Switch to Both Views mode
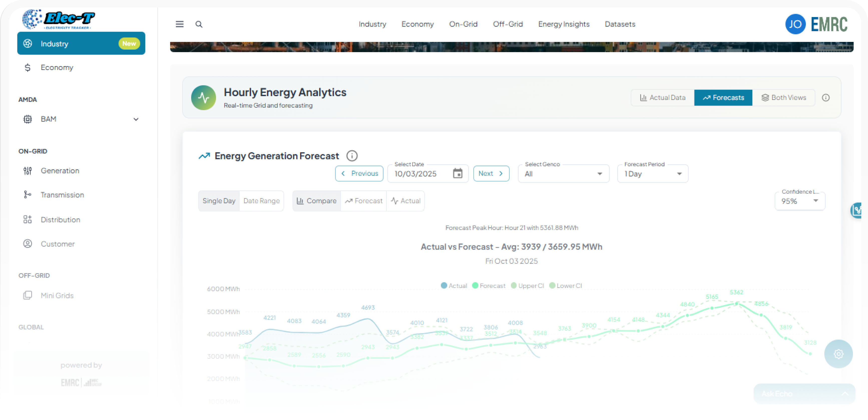Image resolution: width=868 pixels, height=420 pixels. [783, 98]
